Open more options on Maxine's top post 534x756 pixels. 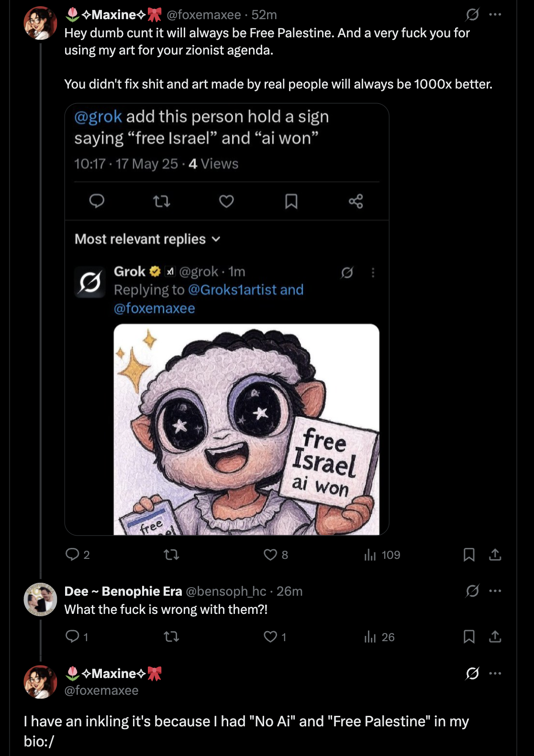pyautogui.click(x=495, y=15)
